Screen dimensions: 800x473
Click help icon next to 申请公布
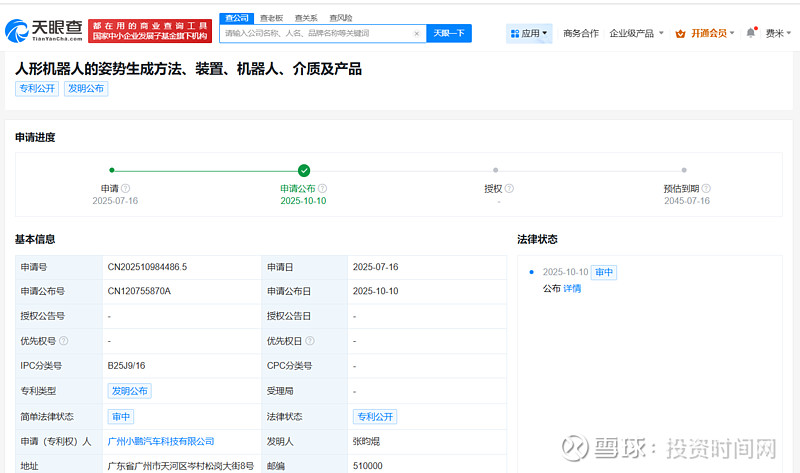[x=323, y=188]
